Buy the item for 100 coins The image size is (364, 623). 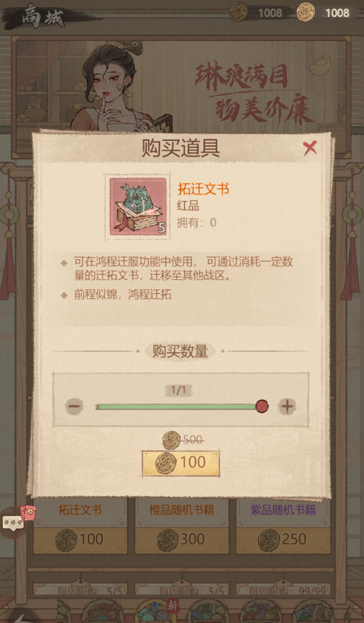(181, 463)
